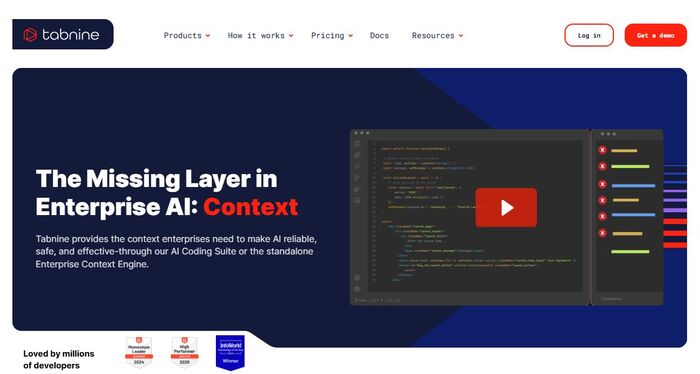Click the Log in button
700x374 pixels.
pos(589,35)
